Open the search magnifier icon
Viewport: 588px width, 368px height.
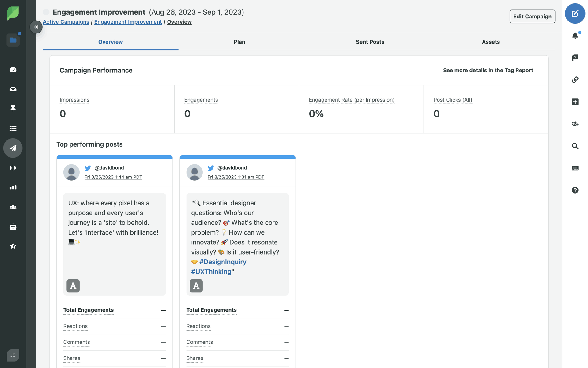coord(575,146)
